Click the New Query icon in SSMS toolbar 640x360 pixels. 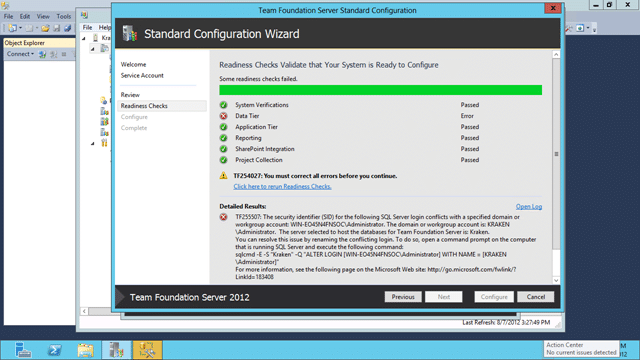tap(13, 28)
